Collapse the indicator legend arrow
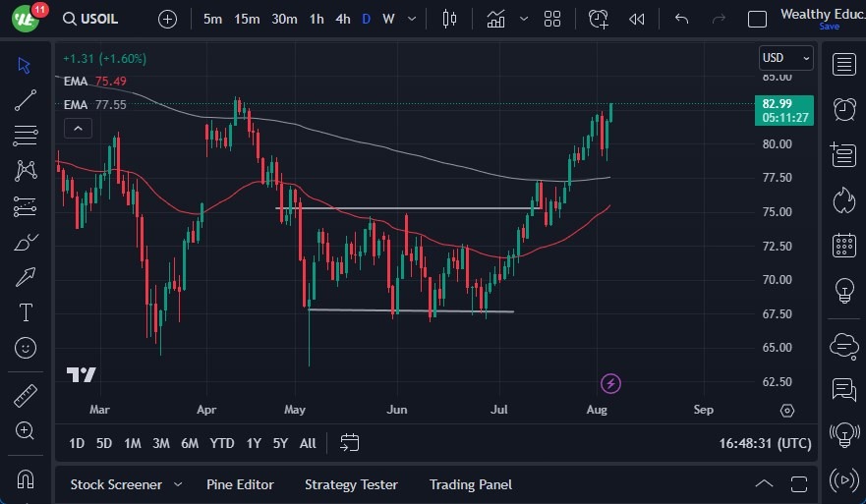Image resolution: width=866 pixels, height=504 pixels. [78, 128]
